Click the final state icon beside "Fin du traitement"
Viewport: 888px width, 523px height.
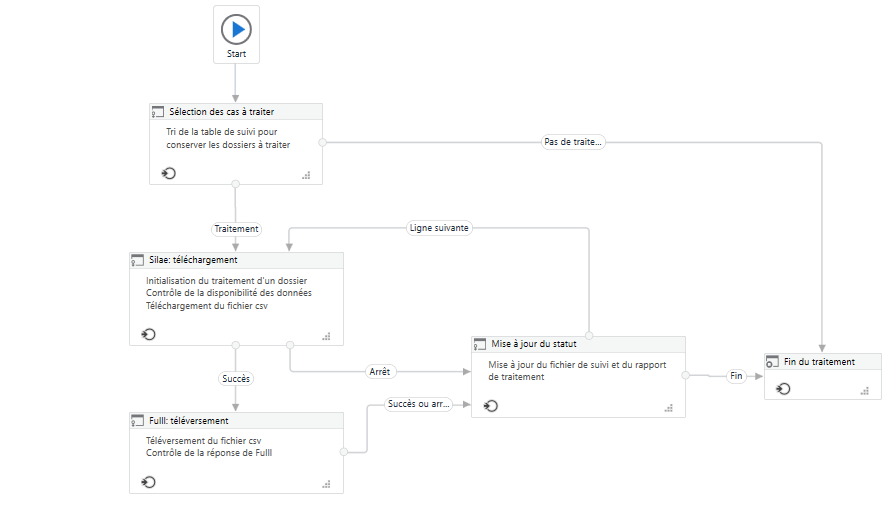tap(773, 362)
